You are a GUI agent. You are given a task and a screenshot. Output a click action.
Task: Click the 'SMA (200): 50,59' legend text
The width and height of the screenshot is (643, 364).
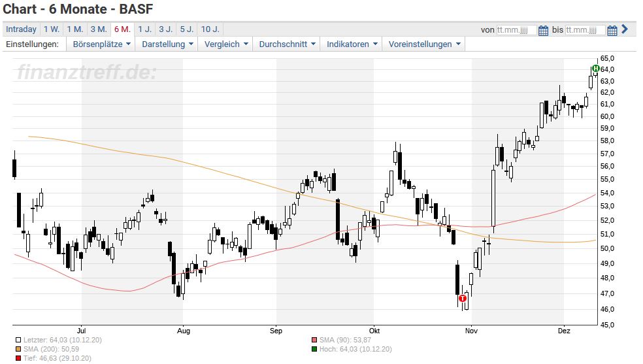51,349
